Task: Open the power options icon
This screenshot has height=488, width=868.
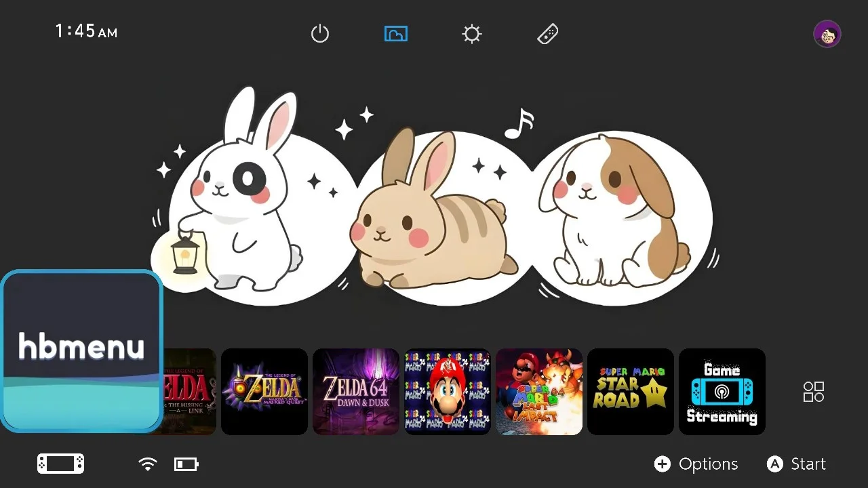Action: coord(320,34)
